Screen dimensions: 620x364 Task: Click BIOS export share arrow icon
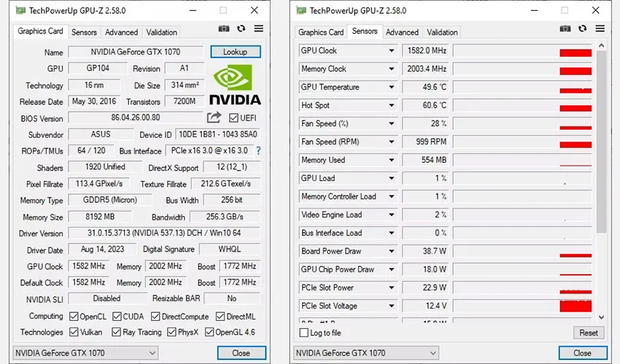click(x=214, y=117)
